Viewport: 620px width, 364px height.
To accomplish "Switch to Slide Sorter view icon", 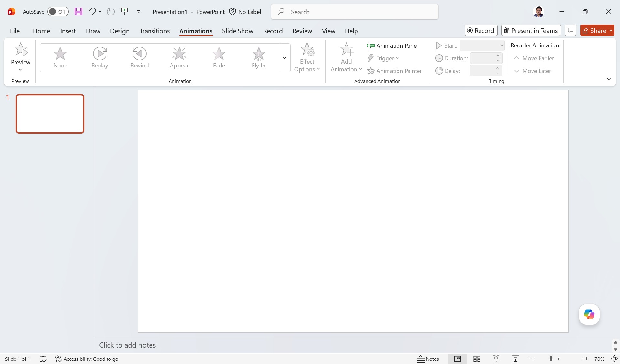I will pyautogui.click(x=477, y=359).
